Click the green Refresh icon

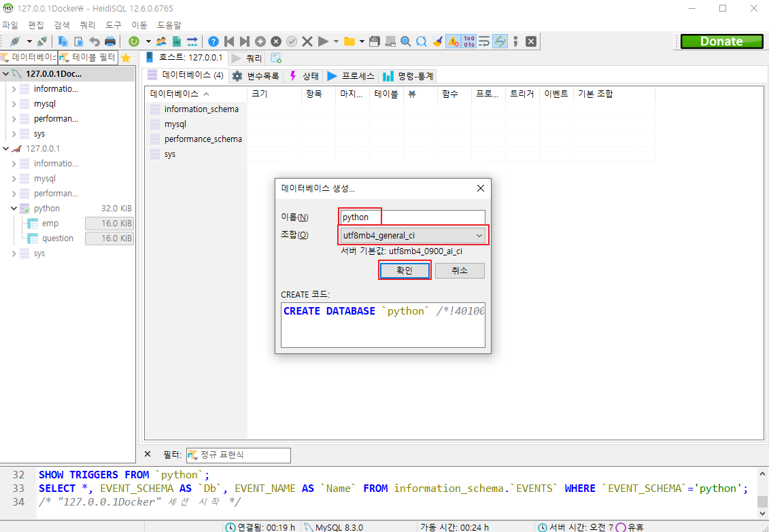tap(134, 41)
